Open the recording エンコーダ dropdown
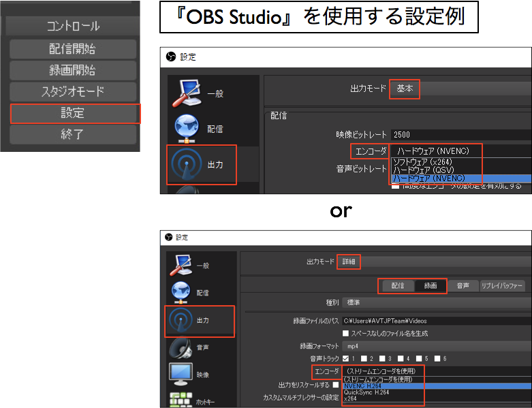This screenshot has height=408, width=532. click(437, 371)
